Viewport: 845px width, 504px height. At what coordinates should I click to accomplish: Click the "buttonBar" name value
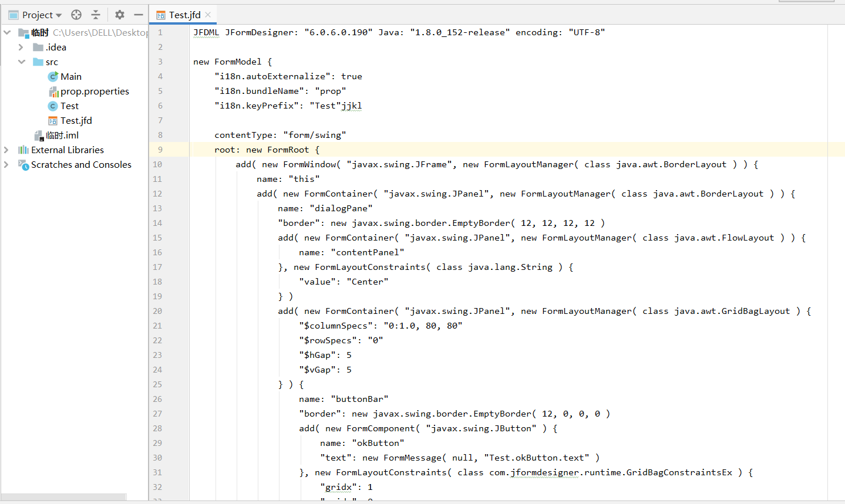click(x=359, y=399)
